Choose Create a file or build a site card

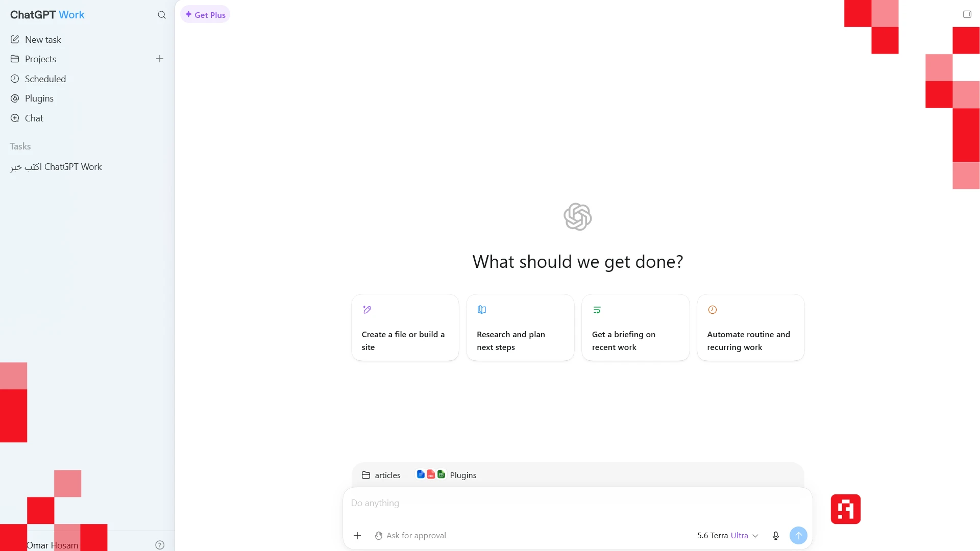tap(405, 328)
